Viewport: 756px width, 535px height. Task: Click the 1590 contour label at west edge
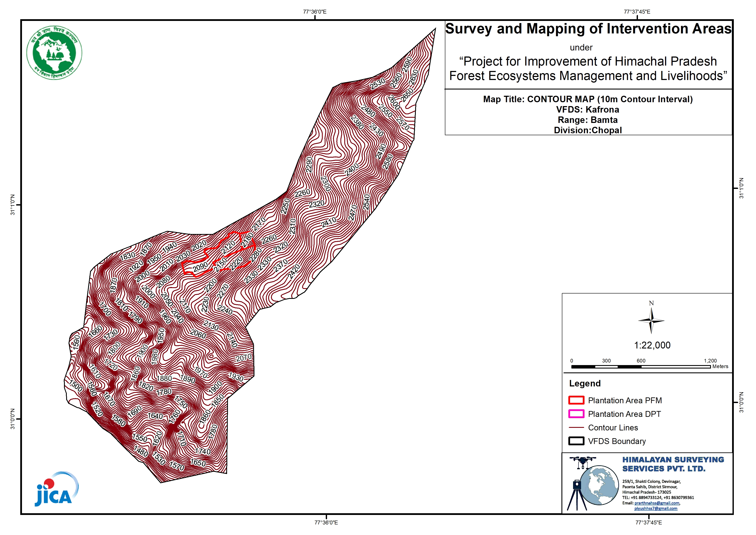pos(76,342)
